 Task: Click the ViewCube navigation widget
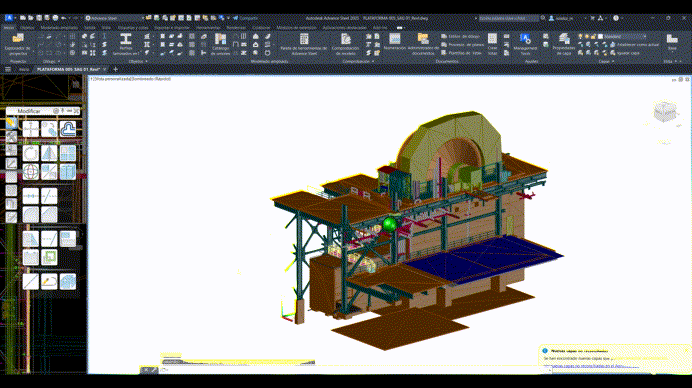click(x=665, y=111)
